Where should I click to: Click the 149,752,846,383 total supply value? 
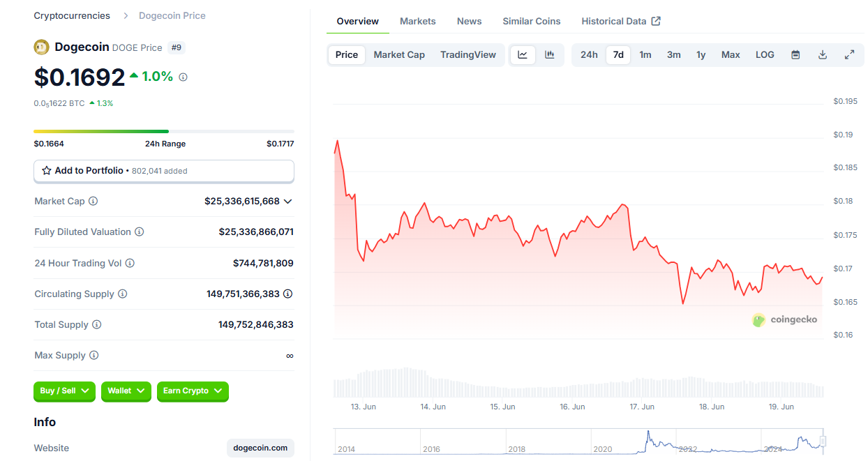[x=256, y=324]
